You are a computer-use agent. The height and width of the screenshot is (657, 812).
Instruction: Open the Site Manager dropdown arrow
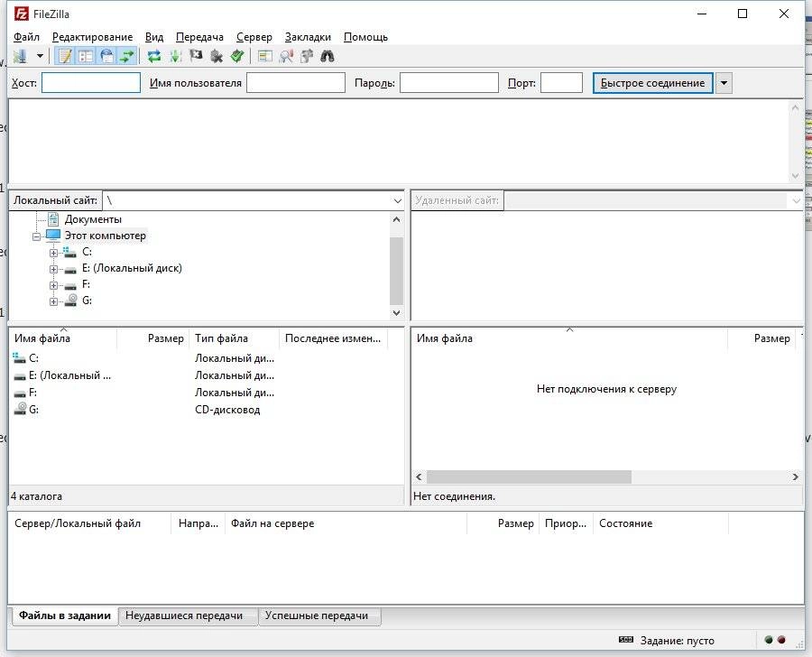[40, 56]
